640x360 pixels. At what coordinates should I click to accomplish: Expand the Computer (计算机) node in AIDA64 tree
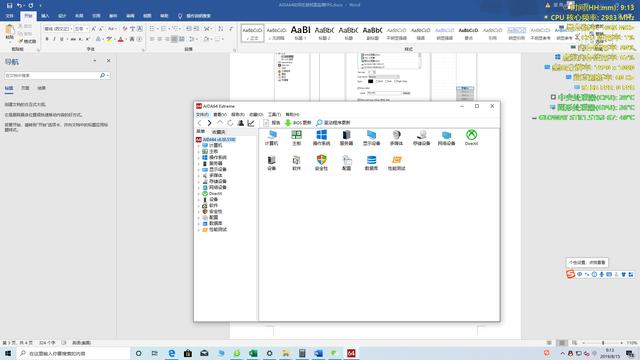click(x=199, y=145)
